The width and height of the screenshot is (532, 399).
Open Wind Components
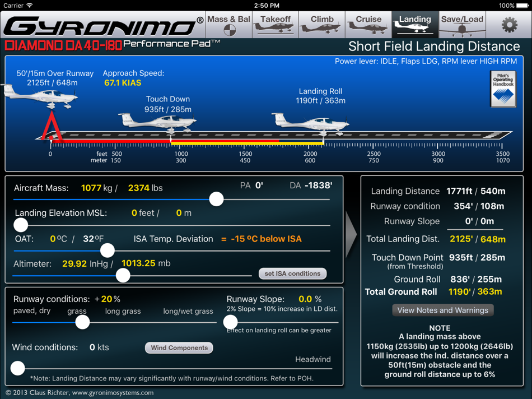[x=179, y=348]
